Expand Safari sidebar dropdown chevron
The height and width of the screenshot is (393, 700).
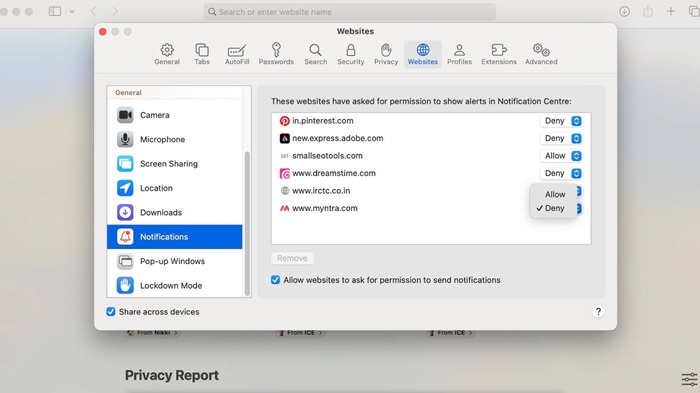click(72, 12)
